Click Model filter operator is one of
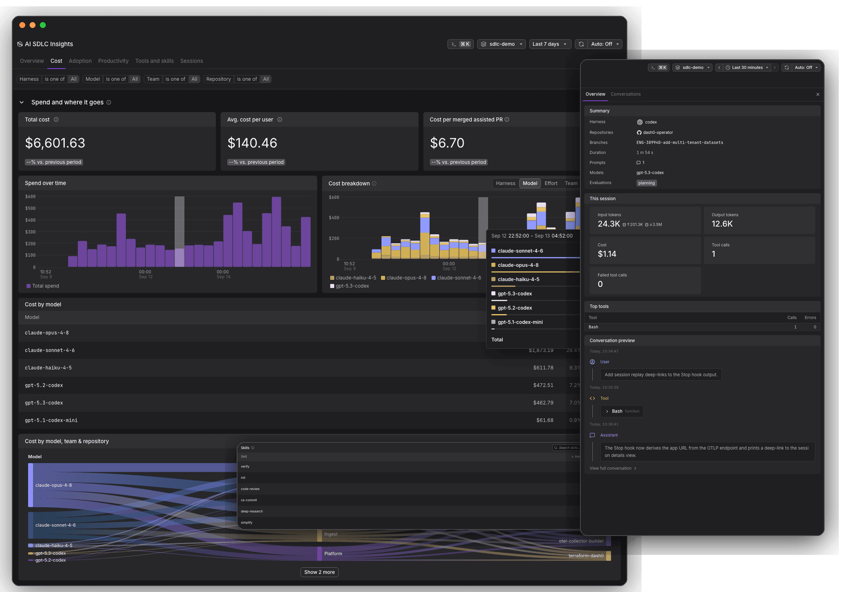Screen dimensions: 868x592 click(116, 79)
